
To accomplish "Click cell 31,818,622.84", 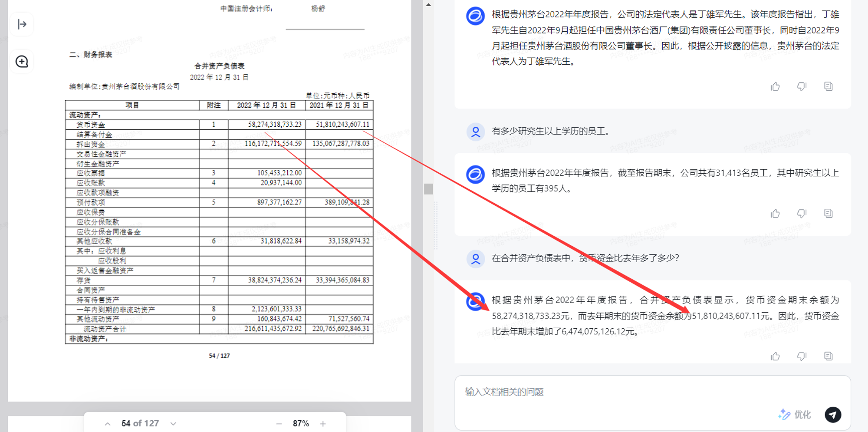I will (281, 241).
